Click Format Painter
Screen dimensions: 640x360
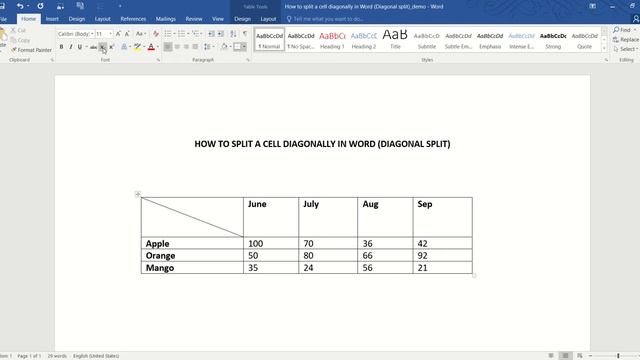pos(31,50)
